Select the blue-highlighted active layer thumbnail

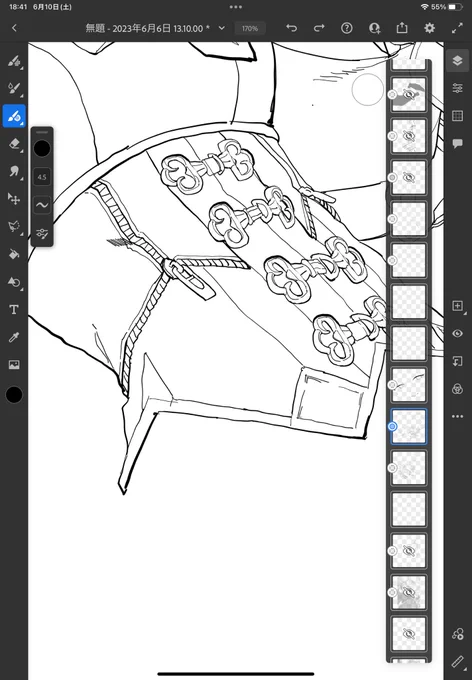408,427
